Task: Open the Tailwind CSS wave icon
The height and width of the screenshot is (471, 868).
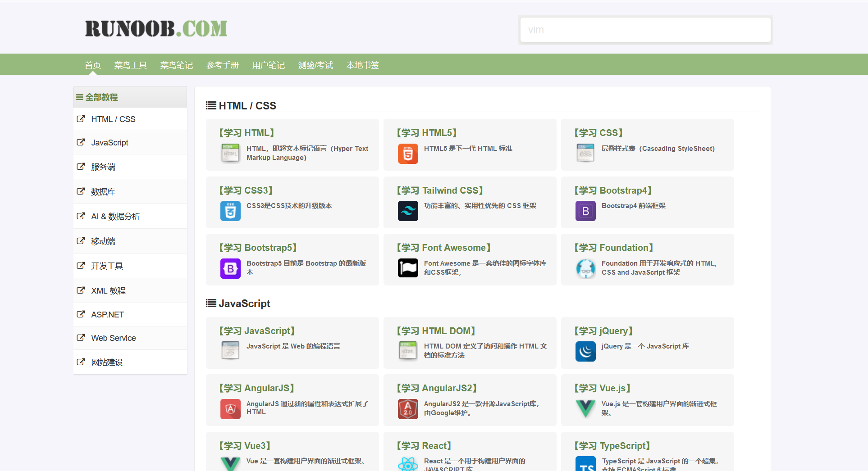Action: click(407, 211)
